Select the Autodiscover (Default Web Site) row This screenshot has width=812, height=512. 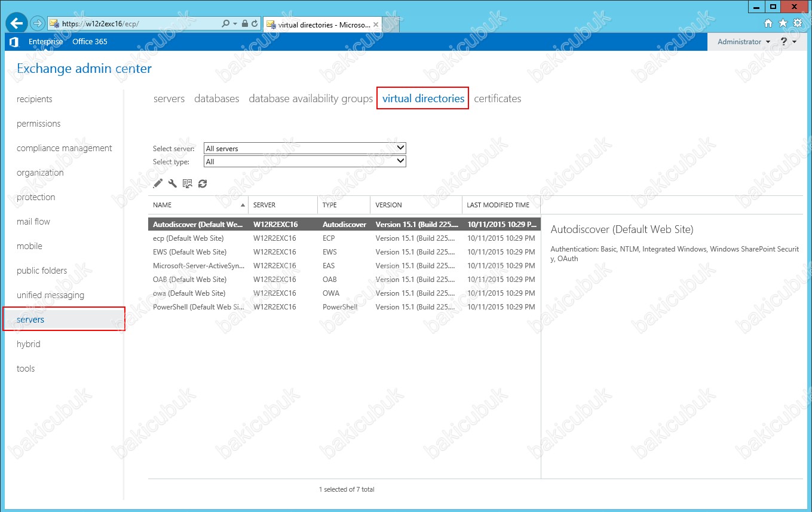[x=344, y=225]
